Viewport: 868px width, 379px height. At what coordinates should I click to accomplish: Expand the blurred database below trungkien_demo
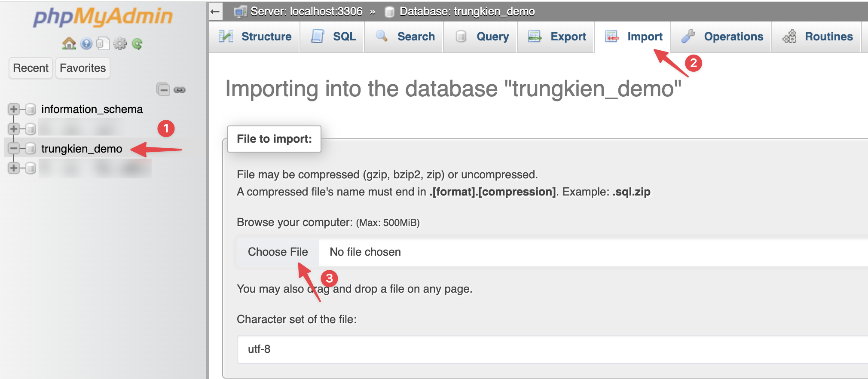click(x=14, y=168)
